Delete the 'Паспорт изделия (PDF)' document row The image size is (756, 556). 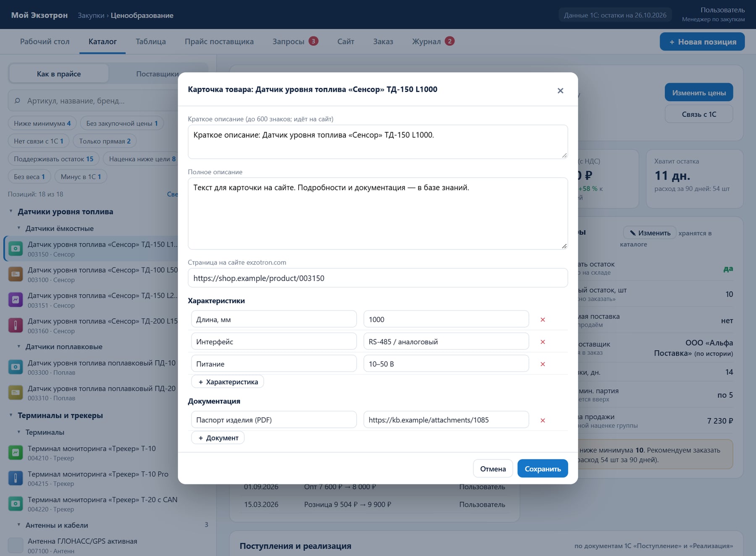click(x=542, y=420)
